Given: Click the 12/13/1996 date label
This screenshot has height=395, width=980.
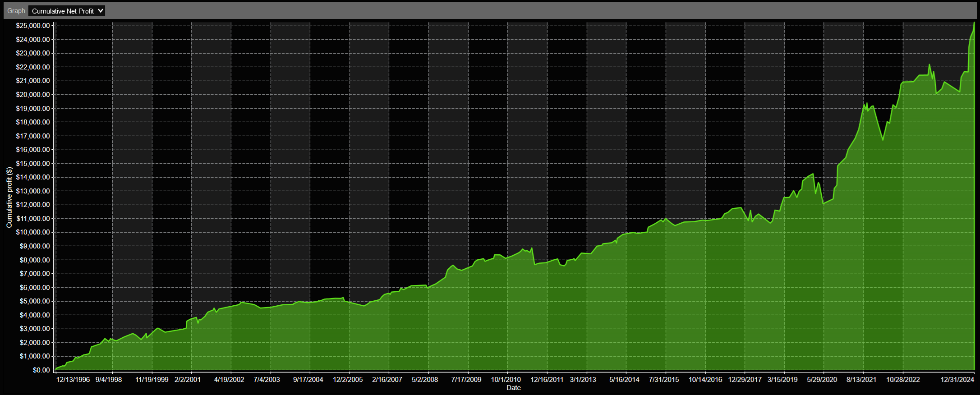Looking at the screenshot, I should (73, 380).
